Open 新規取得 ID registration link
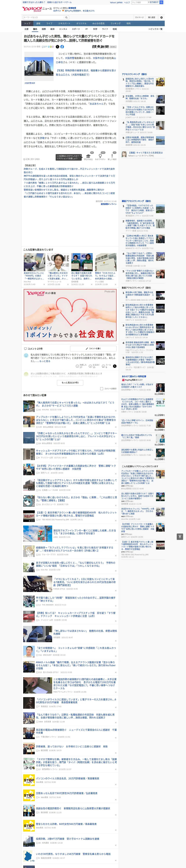The width and height of the screenshot is (186, 868). [x=72, y=8]
